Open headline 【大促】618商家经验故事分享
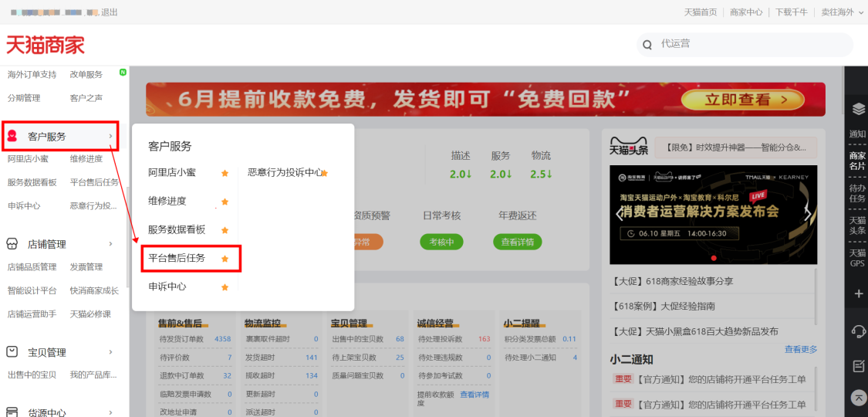The height and width of the screenshot is (417, 868). (671, 281)
